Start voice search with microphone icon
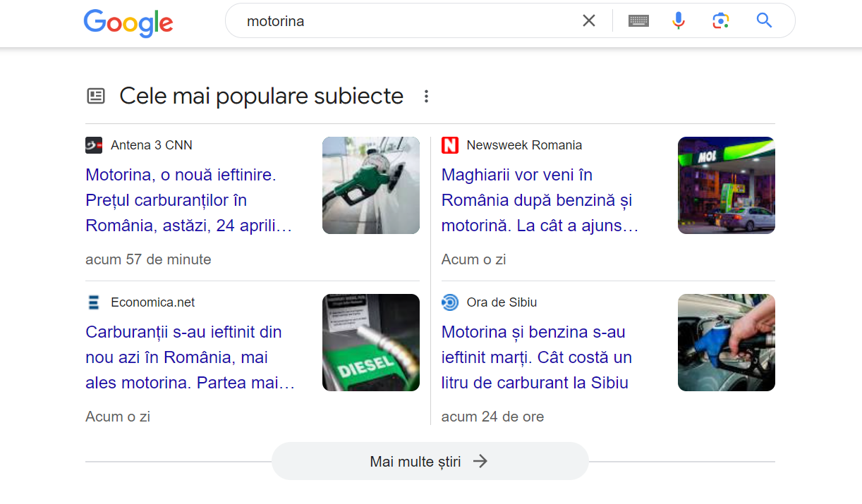Viewport: 862px width, 504px height. pos(679,21)
